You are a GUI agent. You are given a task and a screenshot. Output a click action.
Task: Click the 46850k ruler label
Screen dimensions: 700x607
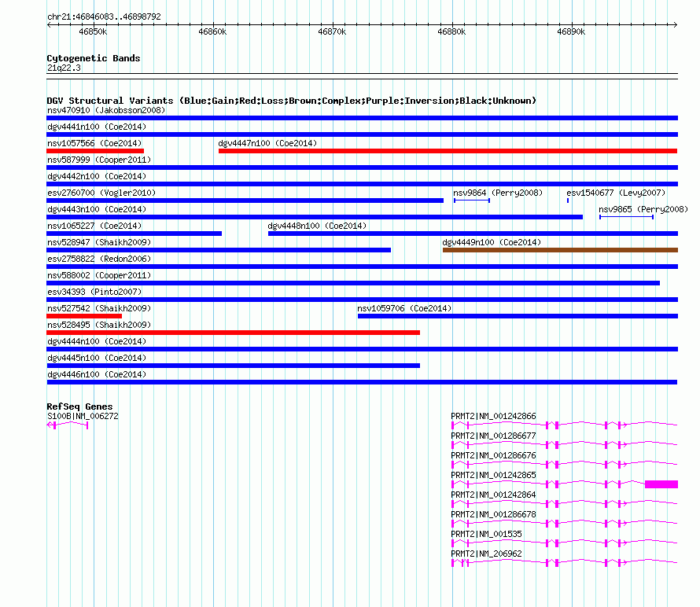click(x=93, y=31)
